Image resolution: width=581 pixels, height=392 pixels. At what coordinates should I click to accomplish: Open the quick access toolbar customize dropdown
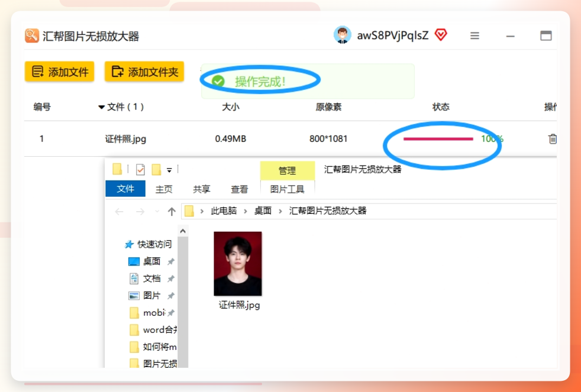click(x=169, y=170)
